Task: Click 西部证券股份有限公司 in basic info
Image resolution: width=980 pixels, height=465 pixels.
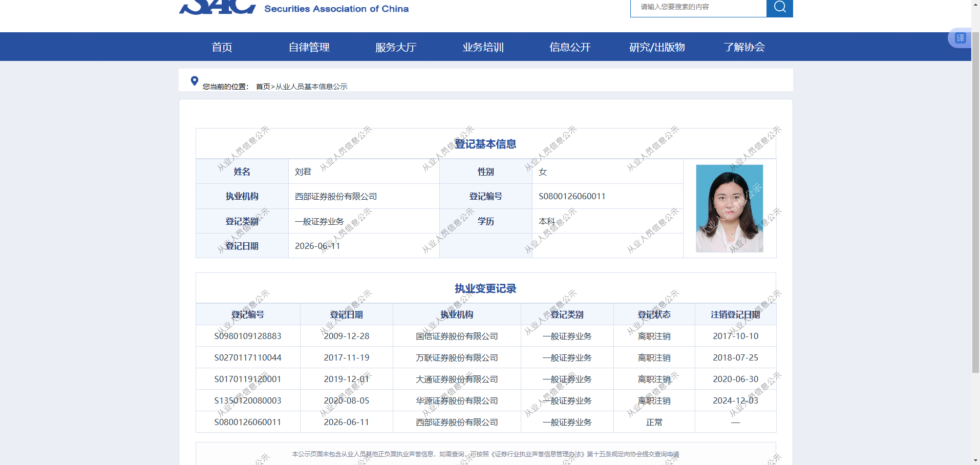Action: coord(336,196)
